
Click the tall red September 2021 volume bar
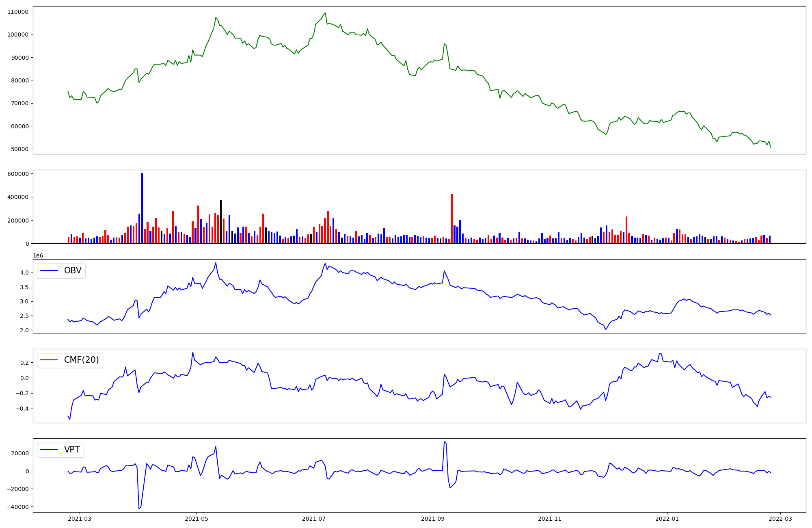point(452,219)
